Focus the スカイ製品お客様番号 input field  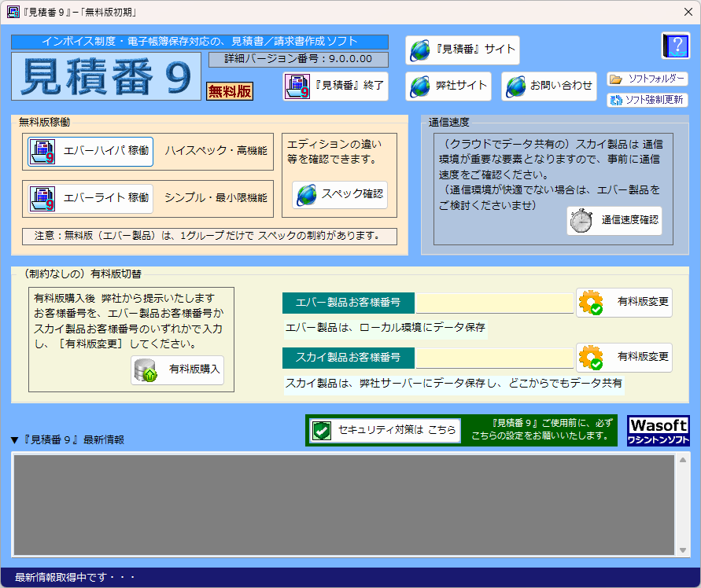[494, 358]
